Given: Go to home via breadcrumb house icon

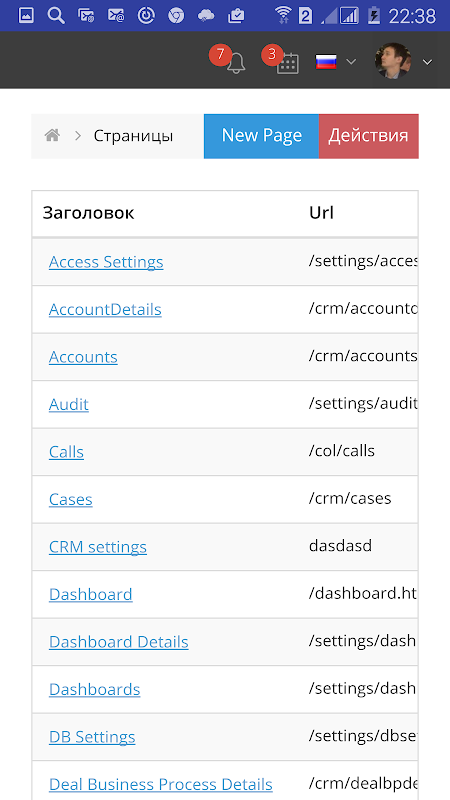Looking at the screenshot, I should point(53,136).
